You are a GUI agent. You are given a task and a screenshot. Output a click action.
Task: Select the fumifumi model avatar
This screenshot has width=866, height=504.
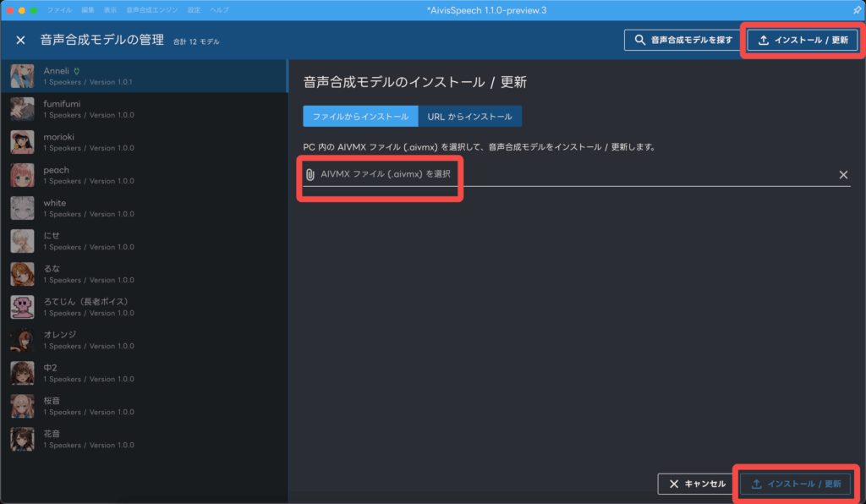[x=22, y=109]
